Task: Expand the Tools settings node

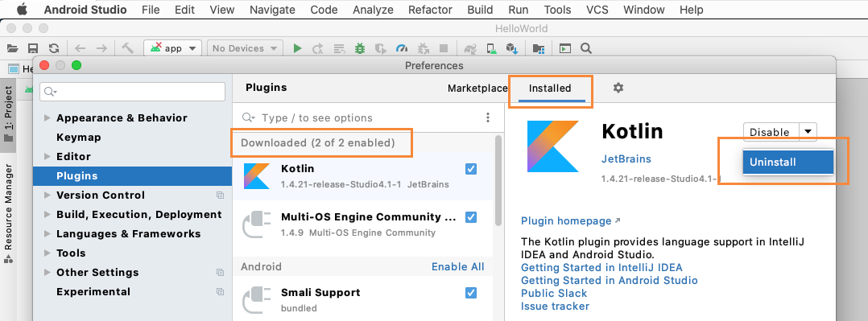Action: click(x=47, y=253)
